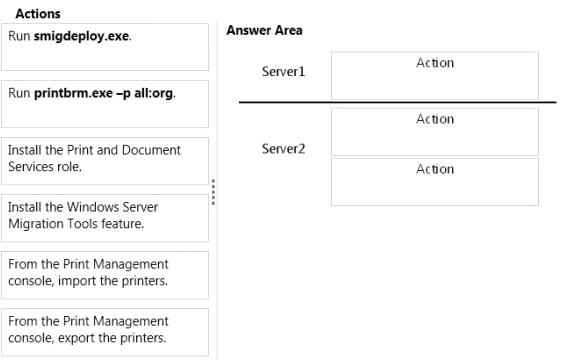The image size is (563, 362).
Task: Select the import the printers action box
Action: coord(105,275)
